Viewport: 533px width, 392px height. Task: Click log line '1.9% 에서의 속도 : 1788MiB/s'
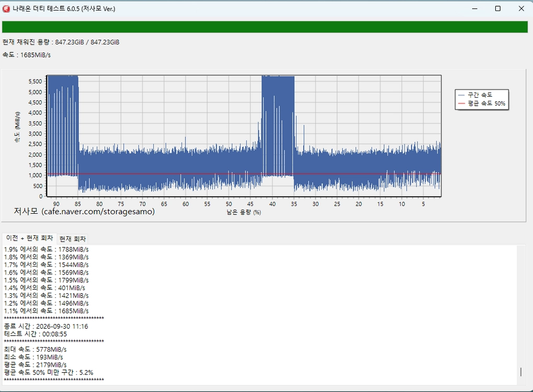click(x=46, y=249)
